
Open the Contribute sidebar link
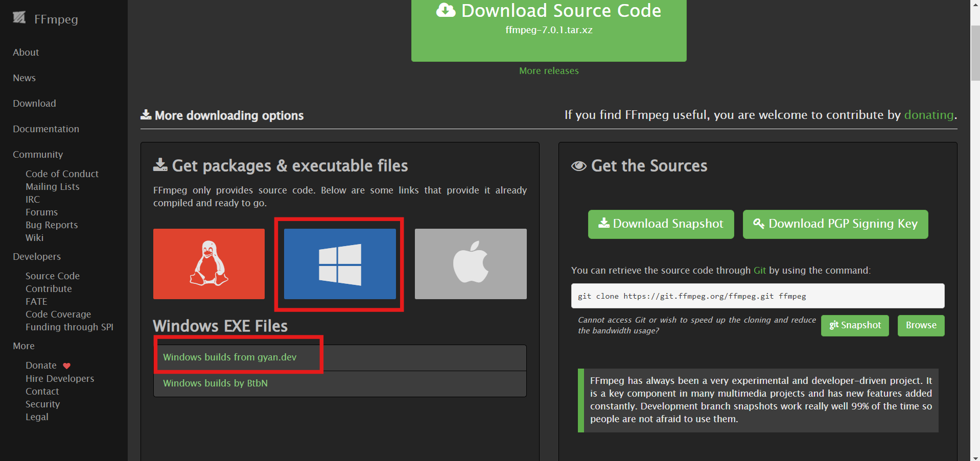[49, 288]
